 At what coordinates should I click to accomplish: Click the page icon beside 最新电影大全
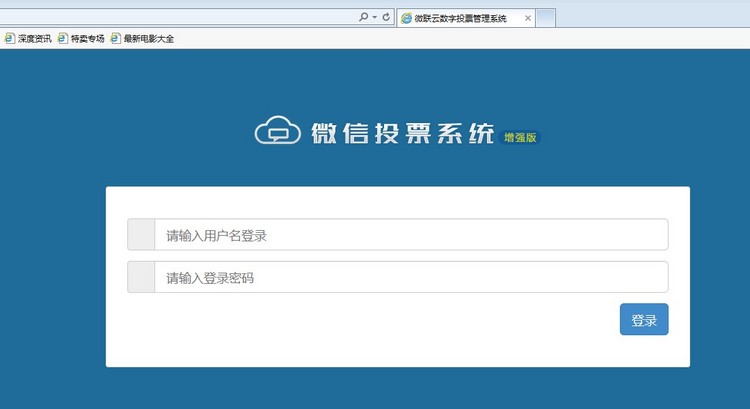pos(115,39)
